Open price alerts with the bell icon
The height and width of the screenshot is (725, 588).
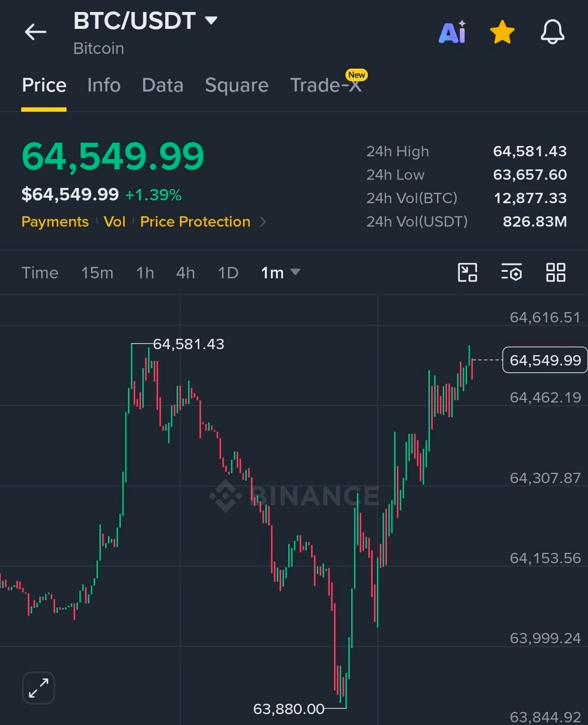pyautogui.click(x=552, y=32)
